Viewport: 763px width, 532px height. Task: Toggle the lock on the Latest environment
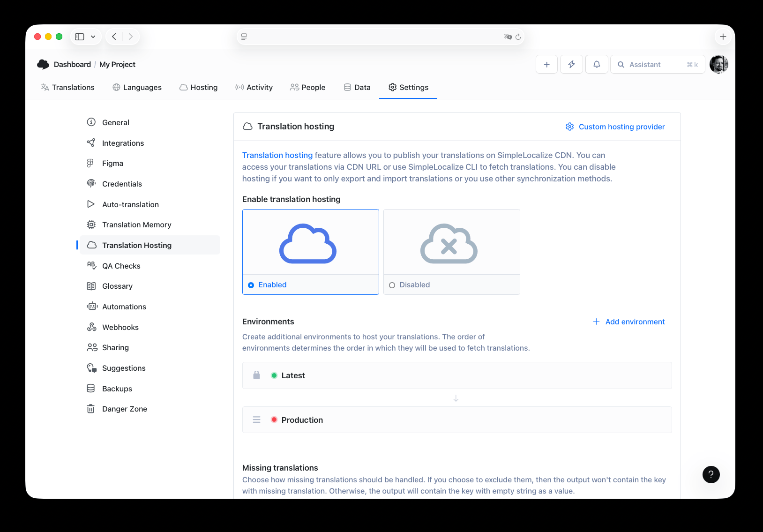click(256, 375)
